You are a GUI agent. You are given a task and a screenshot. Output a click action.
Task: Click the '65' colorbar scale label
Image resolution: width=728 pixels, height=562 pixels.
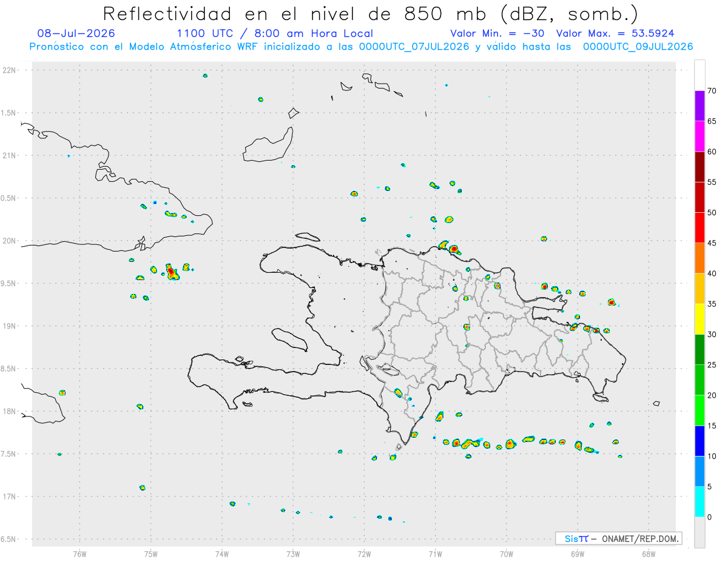pos(712,121)
